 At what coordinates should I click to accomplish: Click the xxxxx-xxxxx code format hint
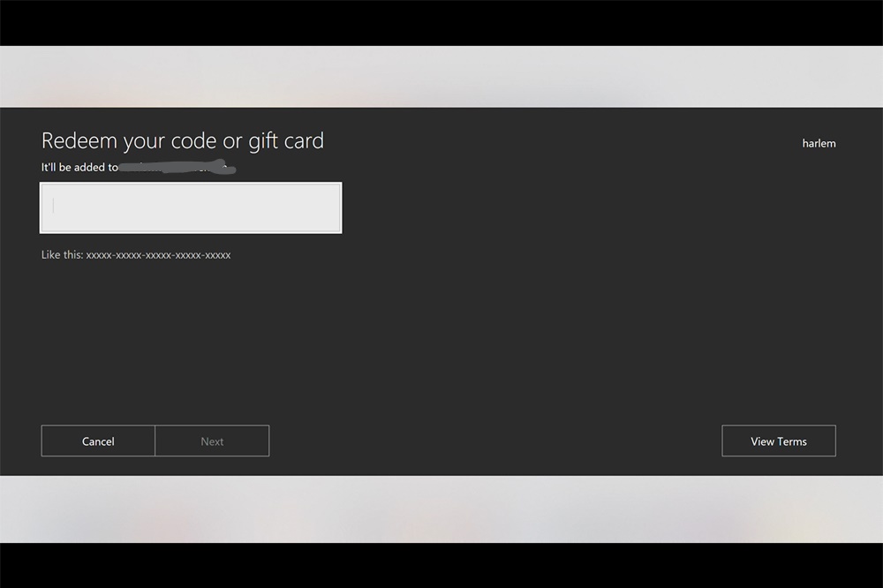[x=135, y=254]
